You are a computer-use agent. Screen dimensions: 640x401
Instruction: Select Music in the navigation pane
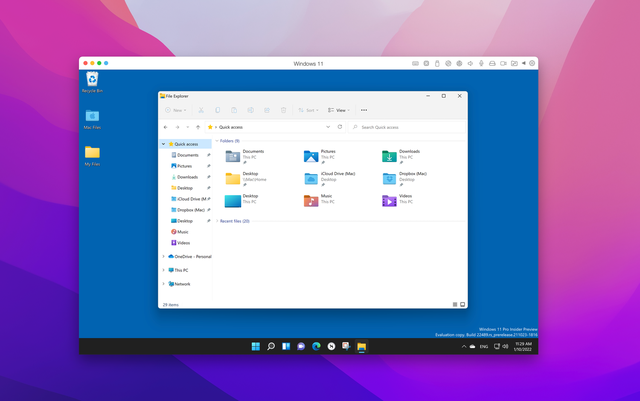pyautogui.click(x=182, y=232)
